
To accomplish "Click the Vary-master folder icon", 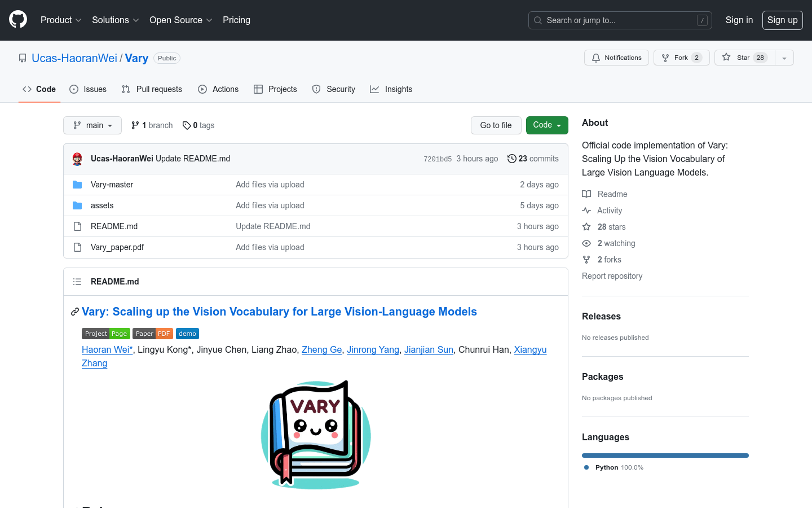I will 77,185.
